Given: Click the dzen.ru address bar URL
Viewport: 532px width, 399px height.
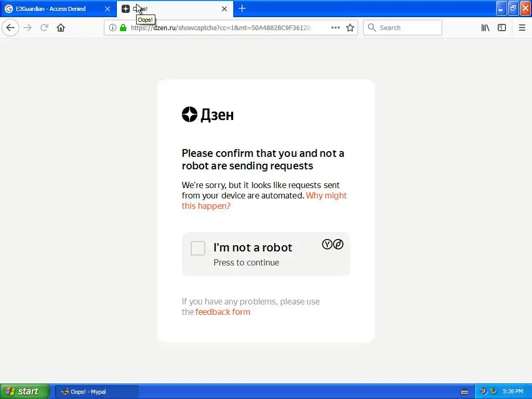Looking at the screenshot, I should (220, 28).
